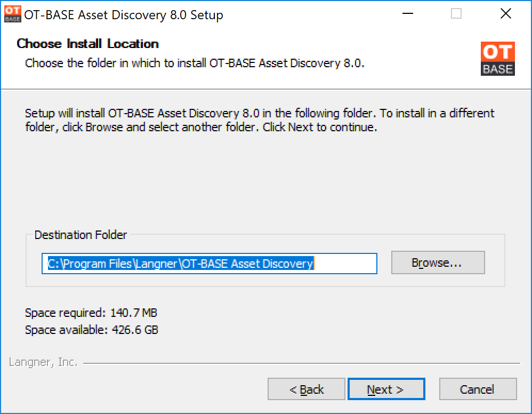The width and height of the screenshot is (532, 414).
Task: Click the "Setup will install" instruction paragraph
Action: (260, 120)
